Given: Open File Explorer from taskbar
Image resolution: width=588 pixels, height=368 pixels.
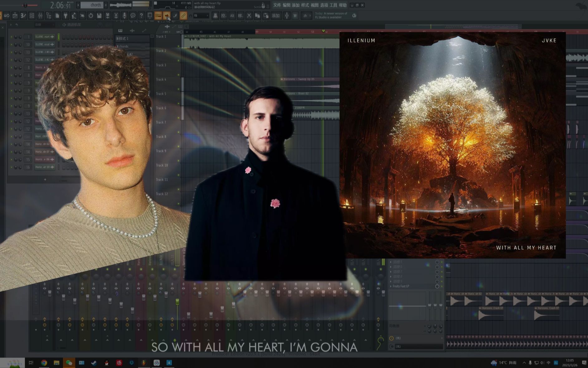Looking at the screenshot, I should coord(56,363).
